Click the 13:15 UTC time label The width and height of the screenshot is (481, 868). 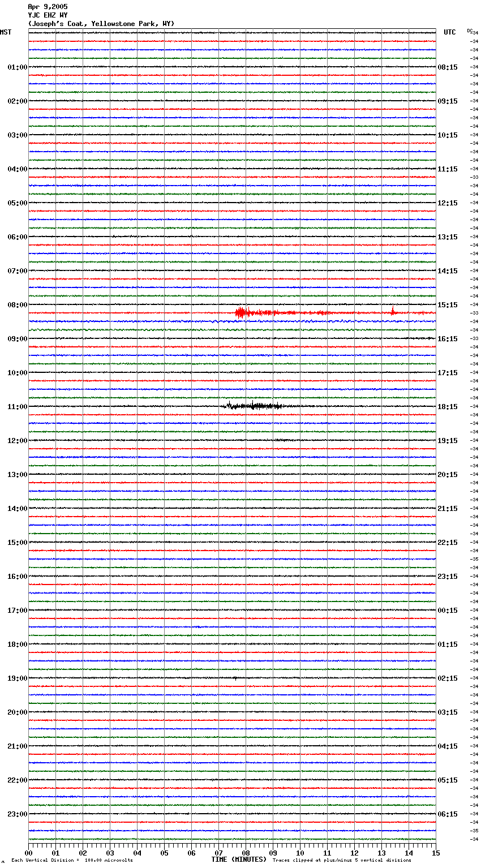coord(448,237)
